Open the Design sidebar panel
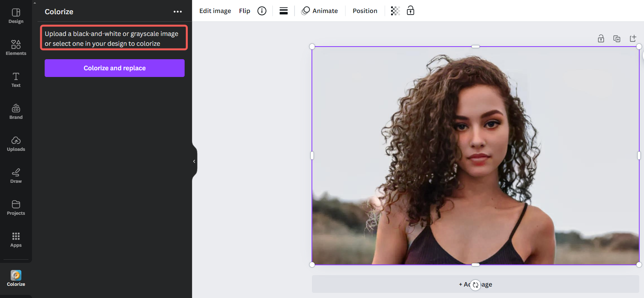The width and height of the screenshot is (644, 298). point(16,16)
